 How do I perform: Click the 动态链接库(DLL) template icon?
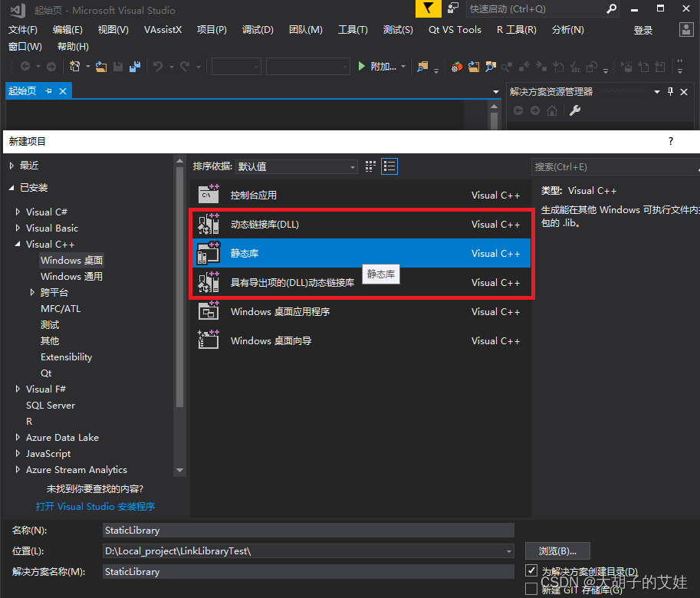pos(209,224)
